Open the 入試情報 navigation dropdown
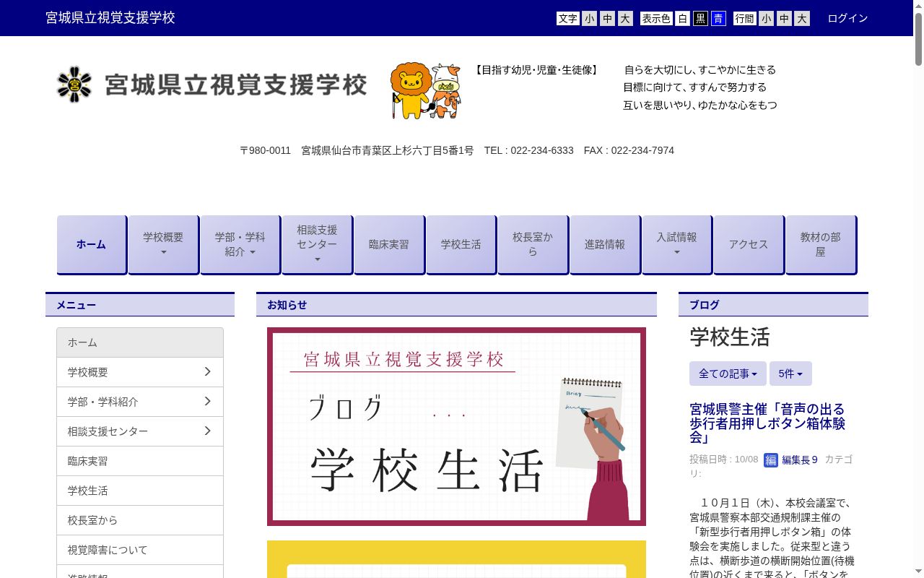 (676, 244)
